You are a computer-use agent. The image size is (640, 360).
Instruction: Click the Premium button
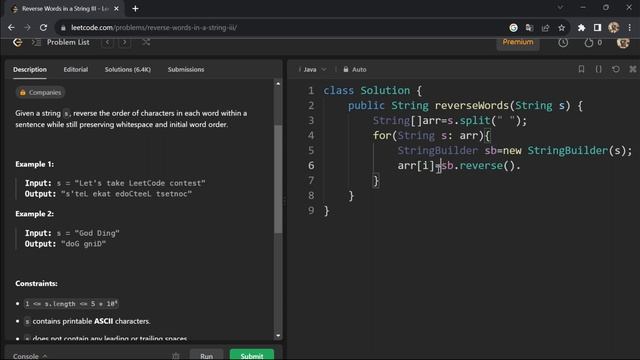[518, 42]
